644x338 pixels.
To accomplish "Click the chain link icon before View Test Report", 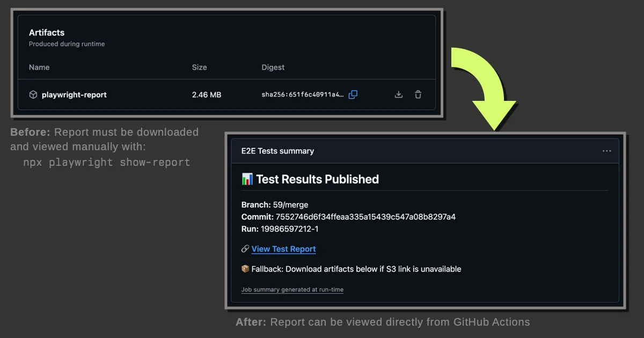I will click(x=245, y=249).
